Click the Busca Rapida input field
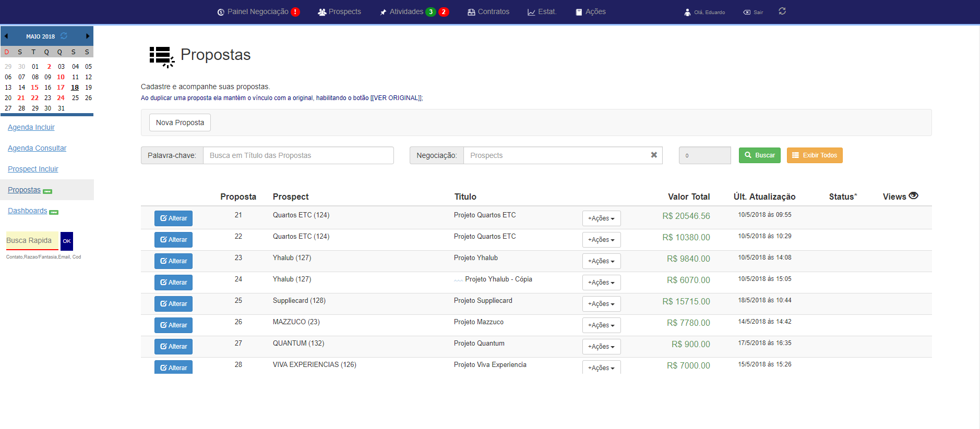Image resolution: width=980 pixels, height=429 pixels. [32, 241]
